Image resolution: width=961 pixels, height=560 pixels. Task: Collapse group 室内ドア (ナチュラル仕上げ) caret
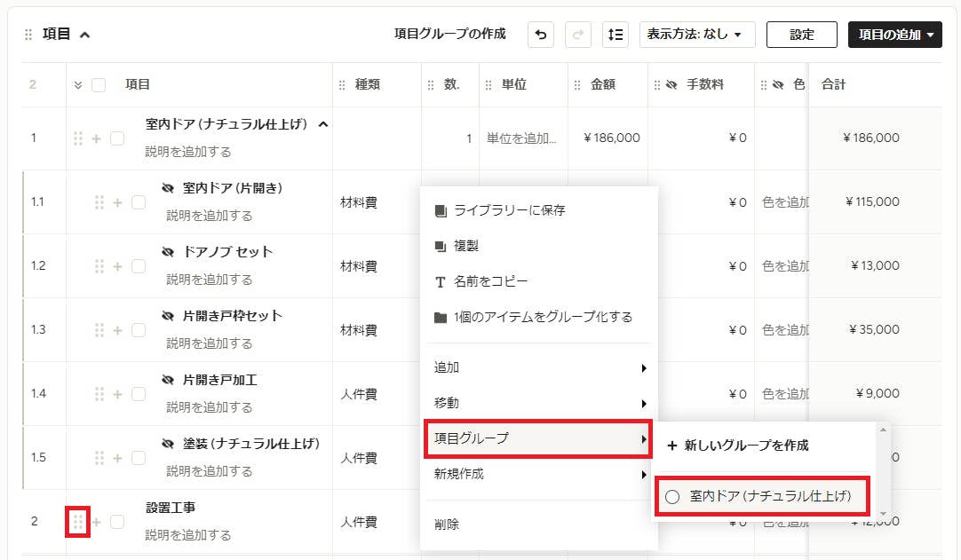point(323,125)
